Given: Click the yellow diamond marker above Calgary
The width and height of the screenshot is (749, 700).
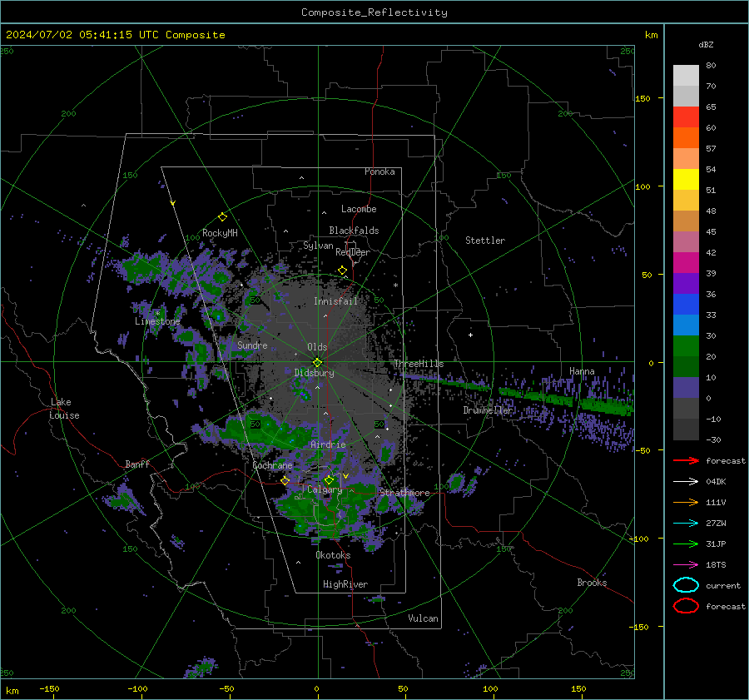Looking at the screenshot, I should [x=329, y=479].
